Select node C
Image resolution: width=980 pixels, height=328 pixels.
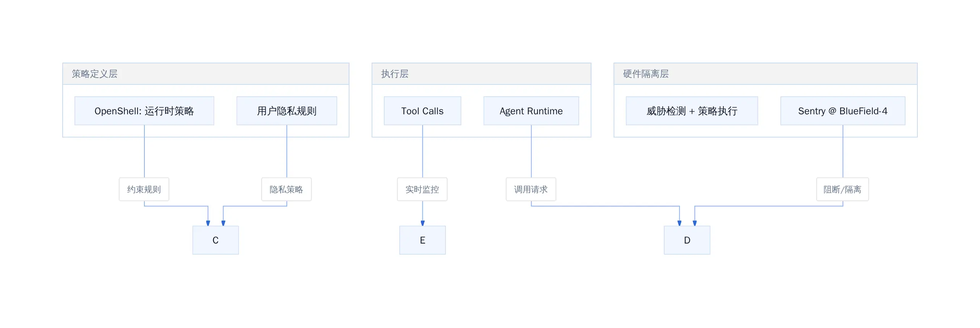point(216,240)
